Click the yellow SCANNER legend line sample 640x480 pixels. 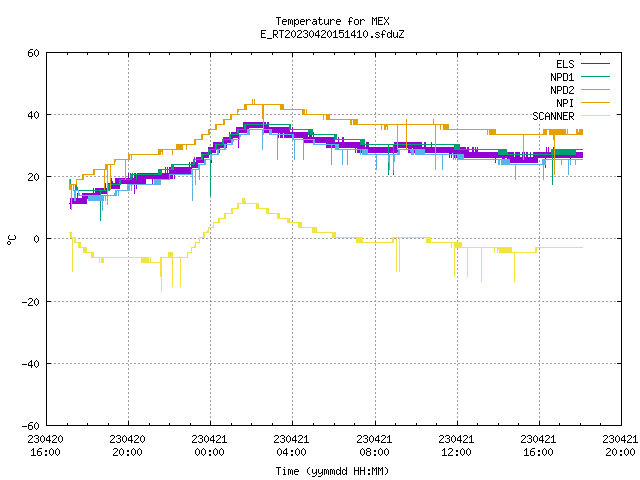coord(595,116)
